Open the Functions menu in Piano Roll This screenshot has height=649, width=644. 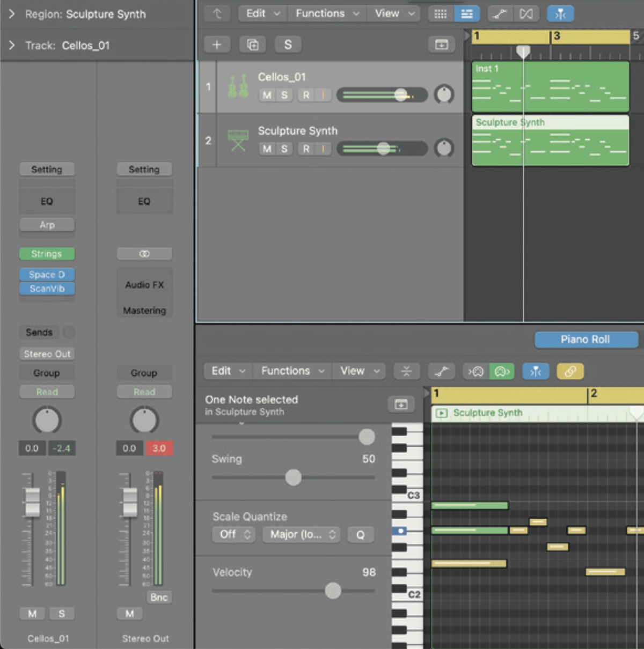point(291,371)
